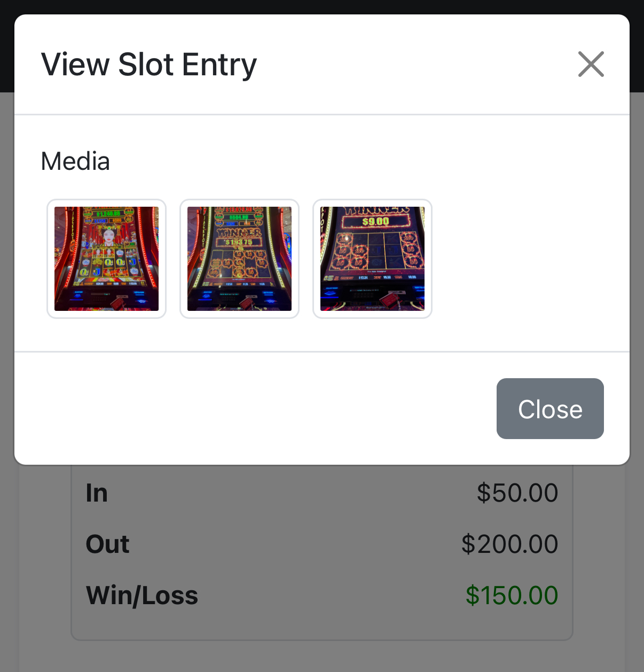
Task: Open the geisha slot machine photo
Action: point(106,259)
